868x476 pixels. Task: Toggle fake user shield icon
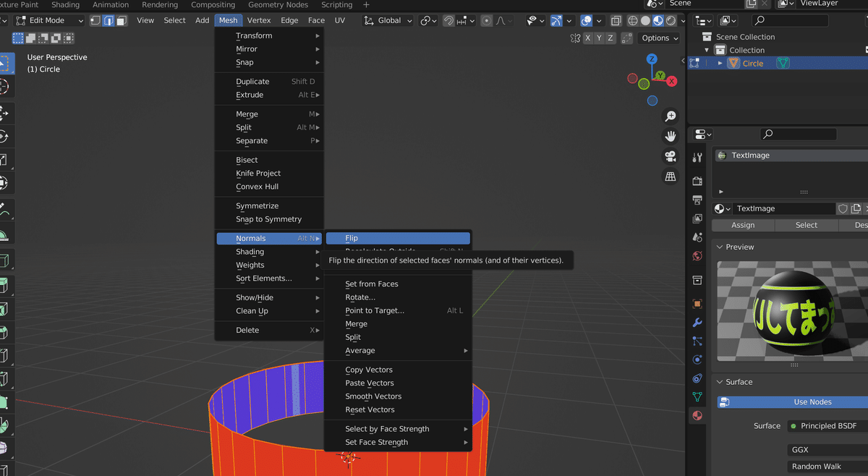click(x=843, y=208)
